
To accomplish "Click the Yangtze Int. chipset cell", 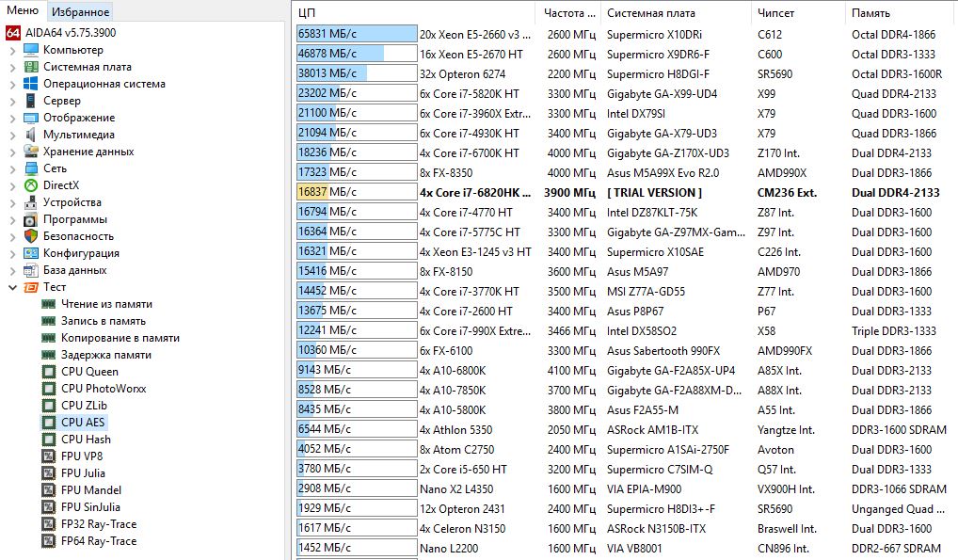I will 786,430.
